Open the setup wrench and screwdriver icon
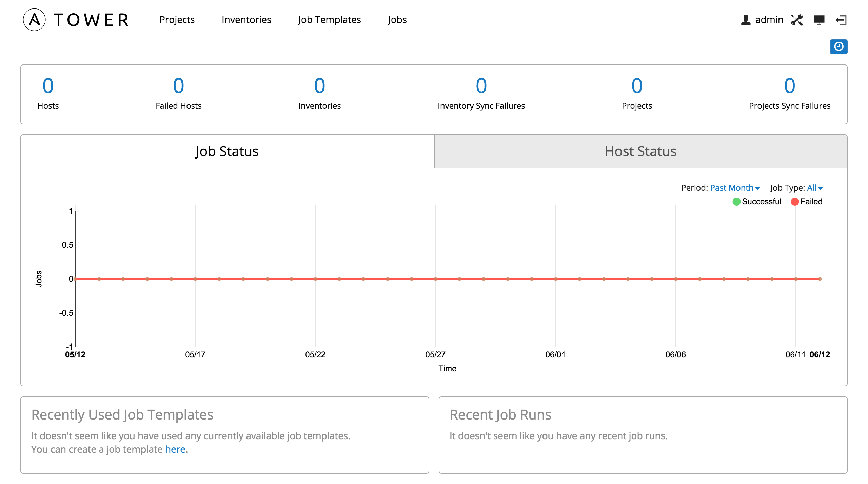The image size is (868, 484). click(797, 20)
